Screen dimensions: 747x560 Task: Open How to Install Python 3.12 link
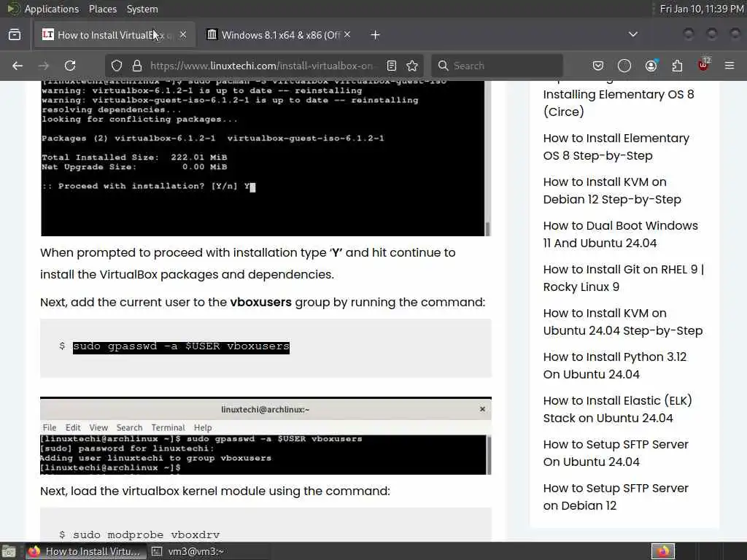[x=614, y=366]
